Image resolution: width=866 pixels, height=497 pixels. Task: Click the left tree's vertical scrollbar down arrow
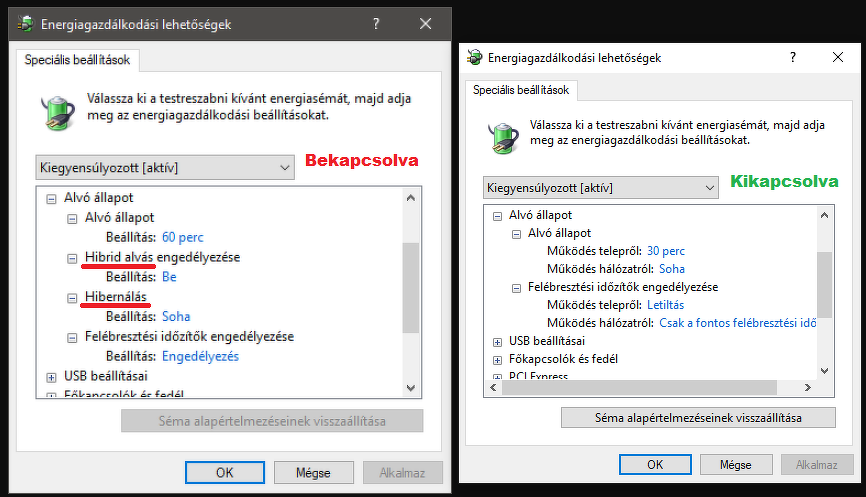click(410, 387)
